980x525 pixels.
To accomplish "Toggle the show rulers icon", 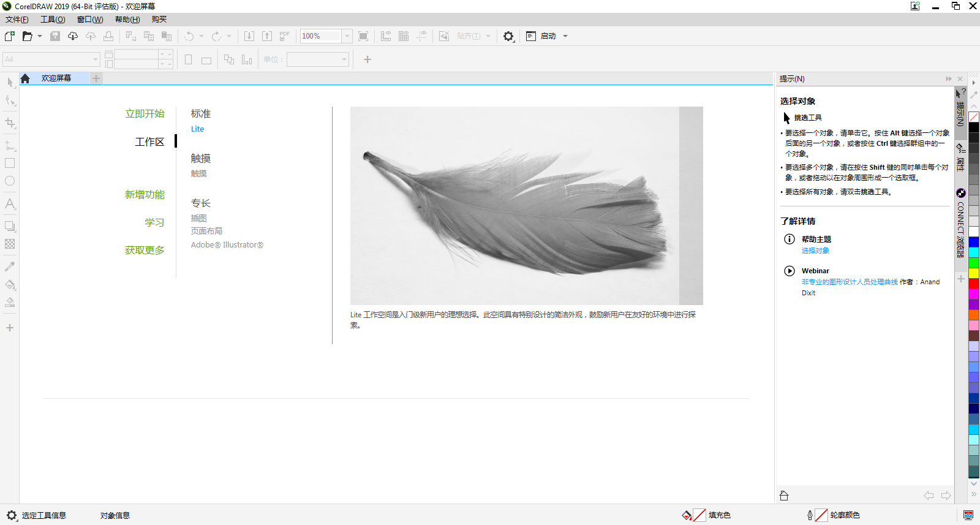I will point(386,36).
